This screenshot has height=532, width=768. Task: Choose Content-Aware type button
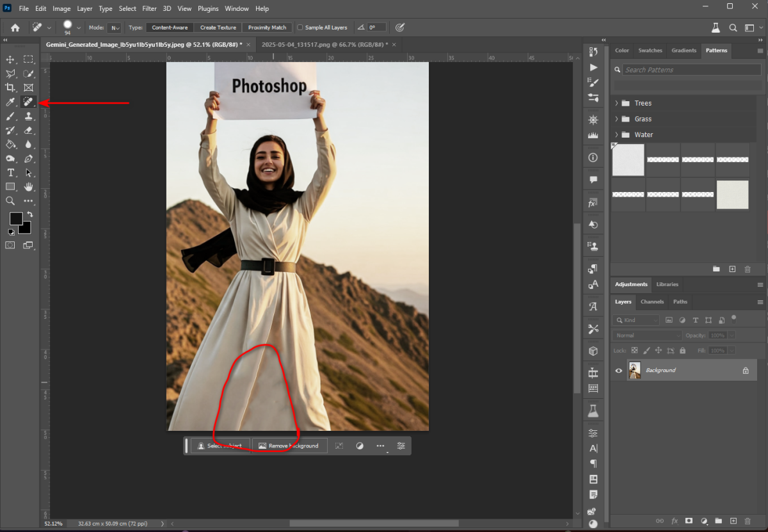click(170, 28)
